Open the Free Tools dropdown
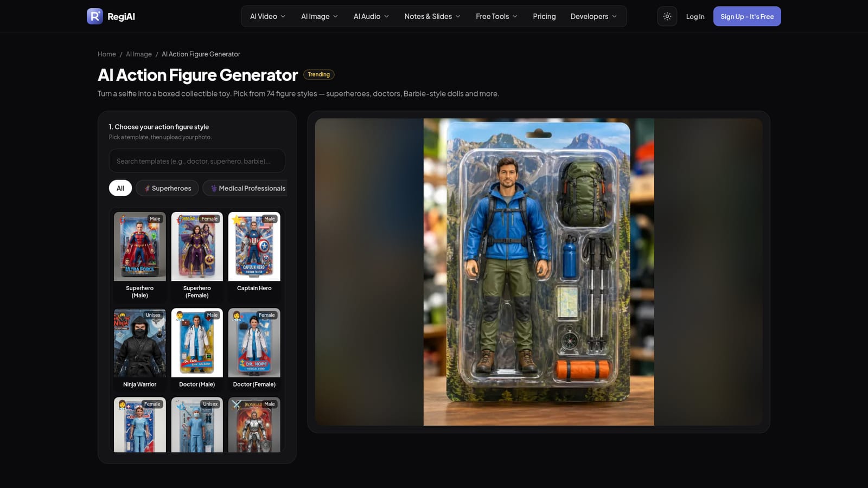This screenshot has width=868, height=488. 496,16
